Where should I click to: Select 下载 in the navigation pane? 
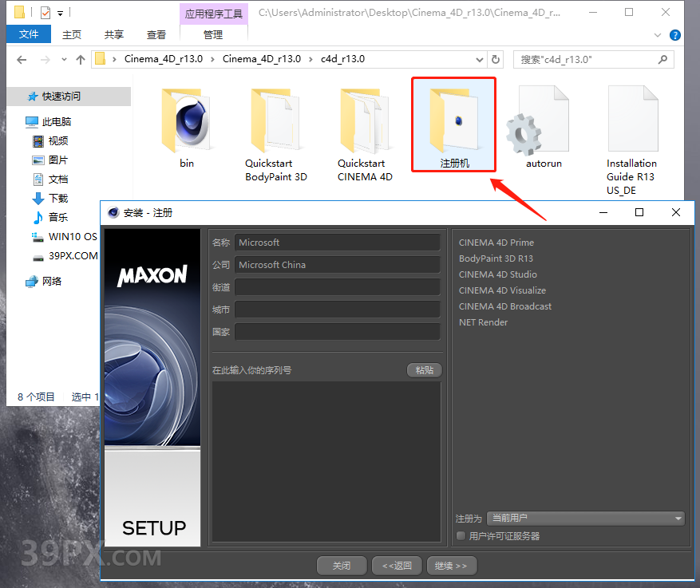click(x=58, y=198)
